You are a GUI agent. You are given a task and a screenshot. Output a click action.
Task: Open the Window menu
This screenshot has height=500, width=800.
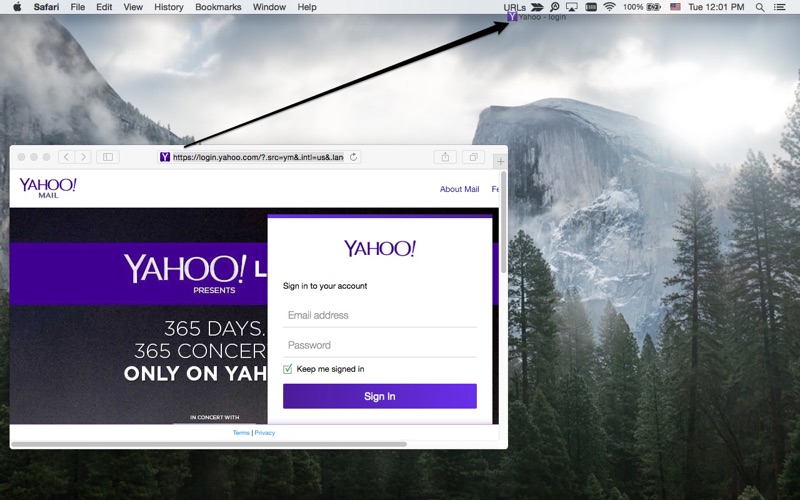click(x=269, y=7)
